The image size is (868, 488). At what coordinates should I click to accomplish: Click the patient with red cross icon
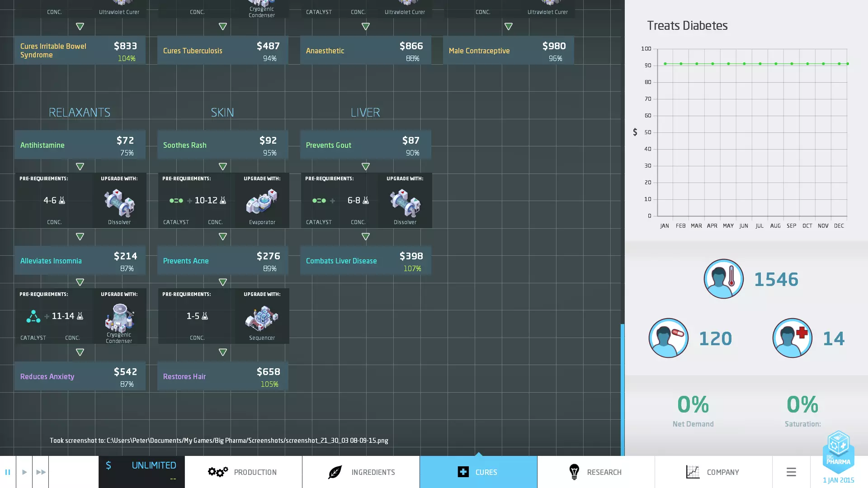[x=792, y=338]
